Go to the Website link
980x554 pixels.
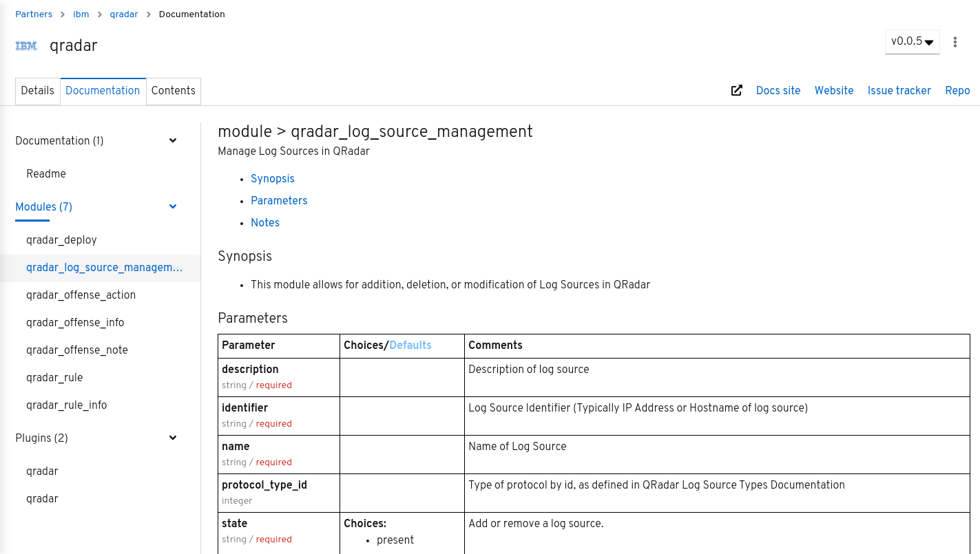point(833,91)
